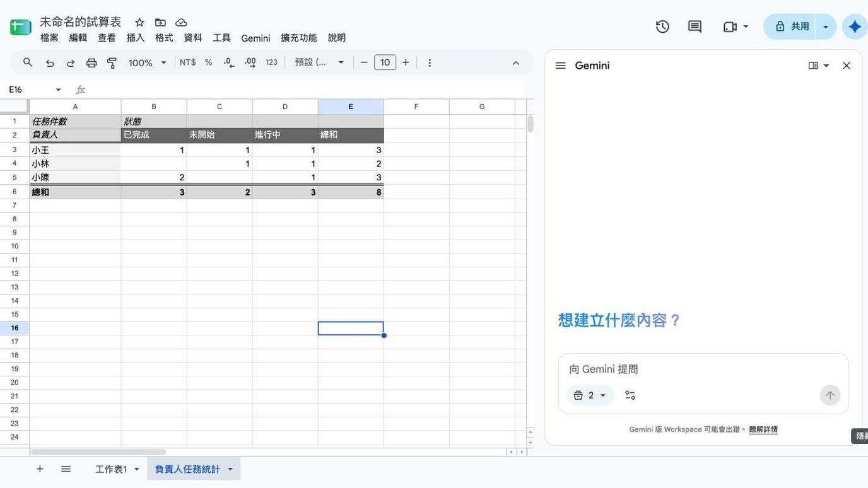868x488 pixels.
Task: Open the 擴充功能 menu
Action: 299,38
